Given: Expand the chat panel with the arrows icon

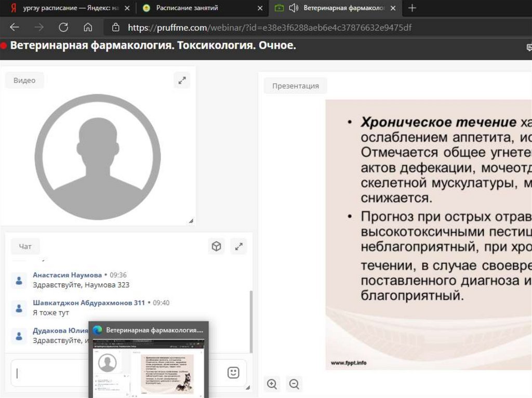Looking at the screenshot, I should [x=239, y=246].
